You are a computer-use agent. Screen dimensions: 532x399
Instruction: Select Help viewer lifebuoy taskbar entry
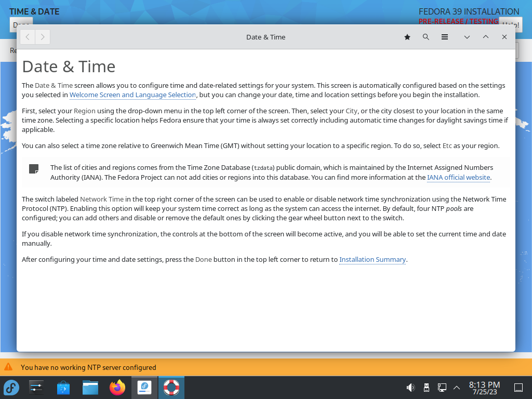pyautogui.click(x=171, y=388)
